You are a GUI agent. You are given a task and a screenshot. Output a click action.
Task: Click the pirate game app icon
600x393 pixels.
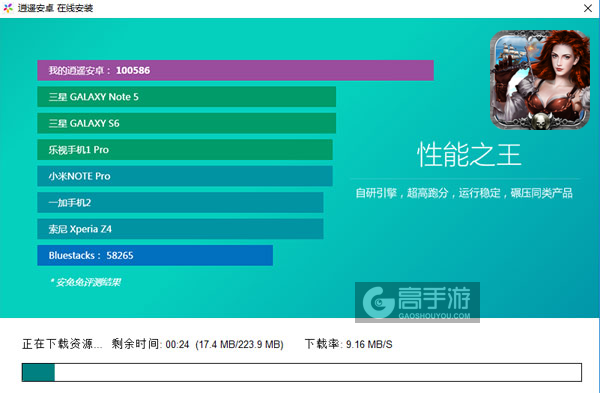coord(540,80)
